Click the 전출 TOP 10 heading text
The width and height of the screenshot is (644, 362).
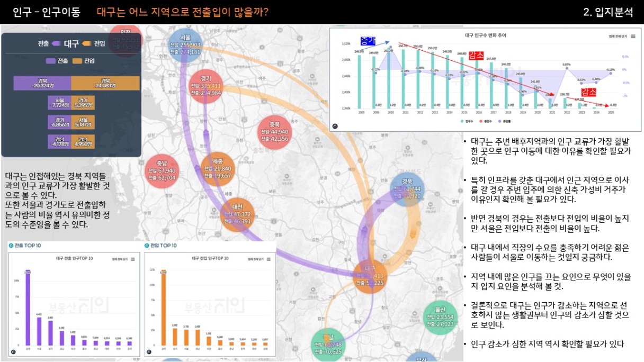(28, 246)
